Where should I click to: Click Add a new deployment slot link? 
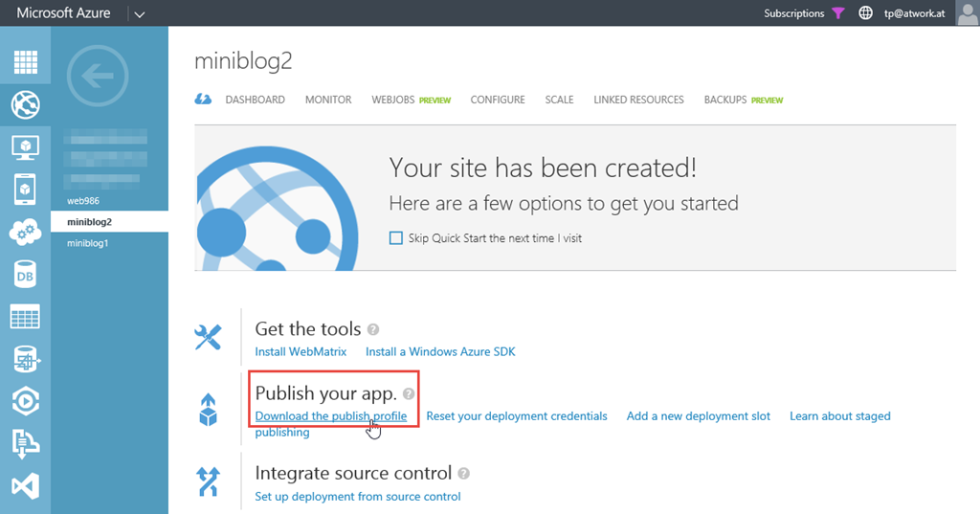pyautogui.click(x=699, y=416)
